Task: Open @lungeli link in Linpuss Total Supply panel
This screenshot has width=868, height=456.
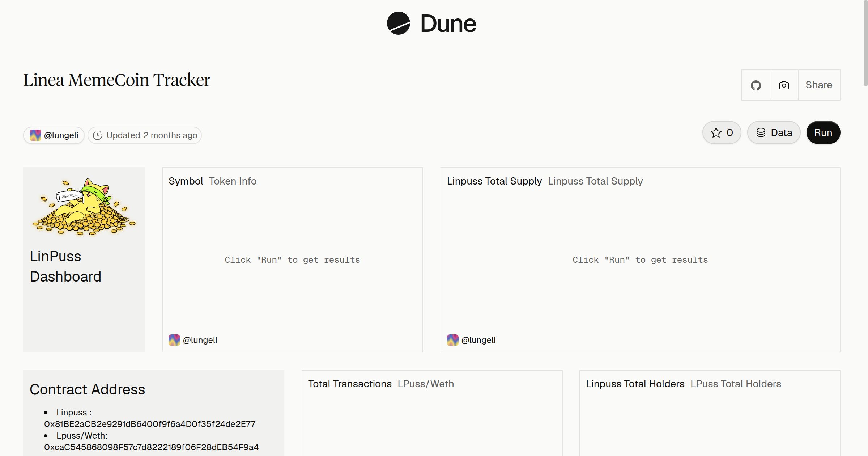Action: [478, 340]
